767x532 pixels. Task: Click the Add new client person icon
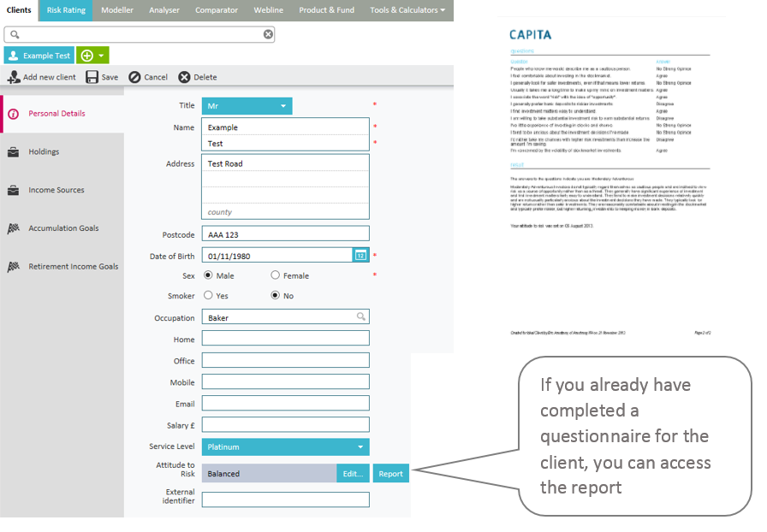pos(14,77)
